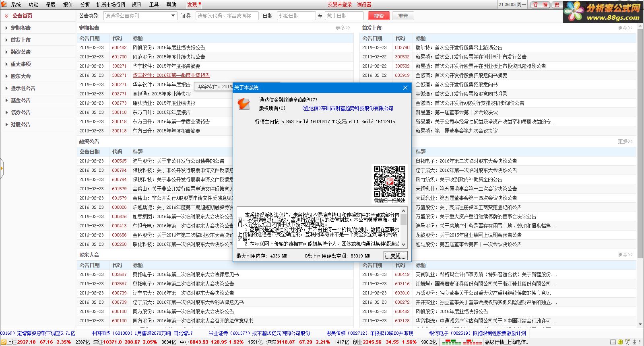Image resolution: width=644 pixels, height=346 pixels.
Task: Click the second red market breadth indicator
Action: pos(473,342)
